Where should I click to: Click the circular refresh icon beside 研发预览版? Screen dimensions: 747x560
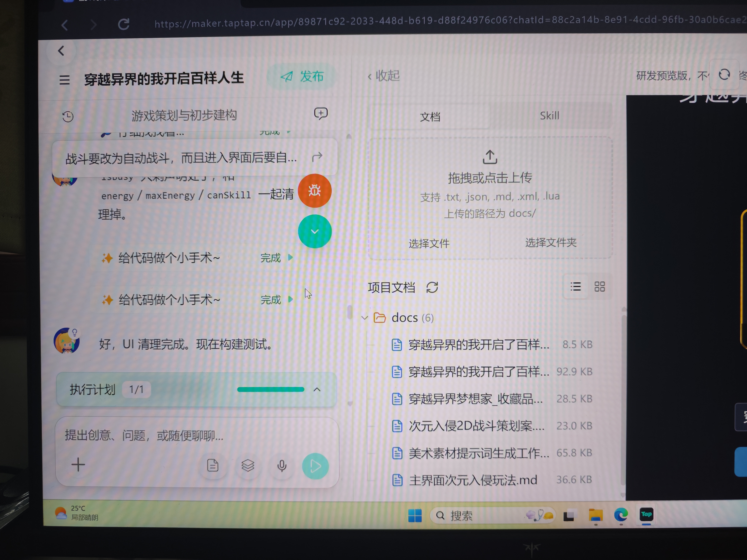(x=724, y=75)
